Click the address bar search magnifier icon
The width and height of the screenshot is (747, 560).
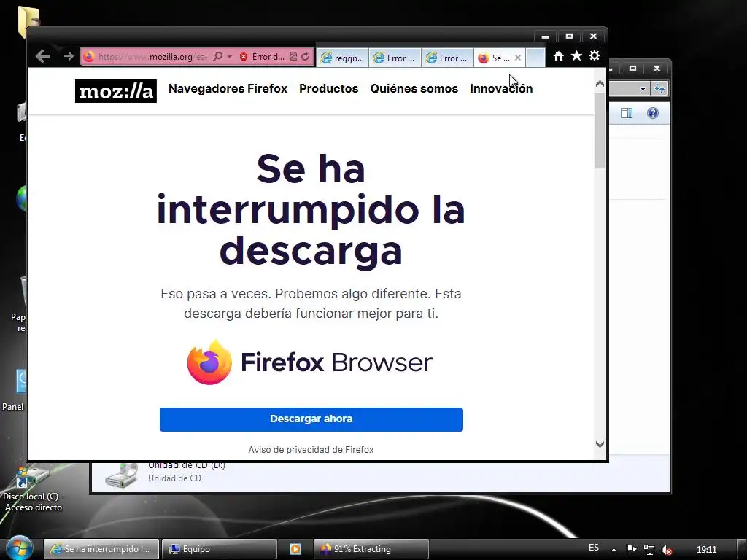tap(217, 57)
